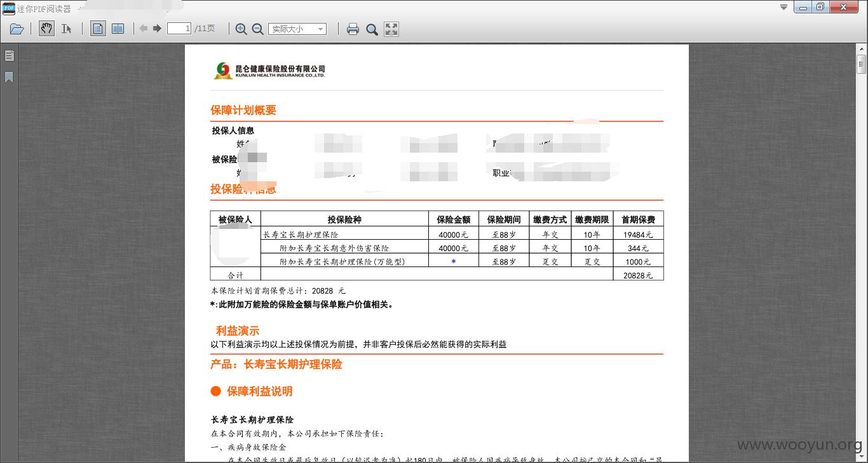Click the 11页 total pages label
Image resolution: width=868 pixels, height=463 pixels.
[205, 29]
